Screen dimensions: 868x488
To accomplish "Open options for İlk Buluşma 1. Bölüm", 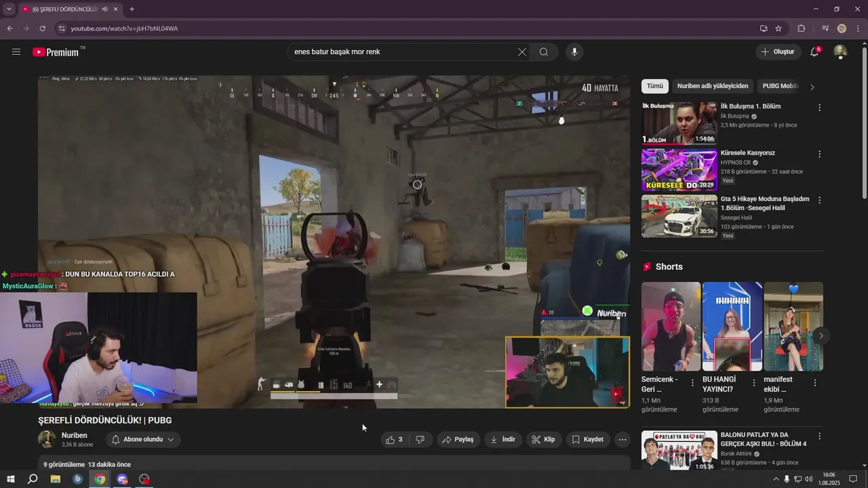I will pyautogui.click(x=819, y=108).
